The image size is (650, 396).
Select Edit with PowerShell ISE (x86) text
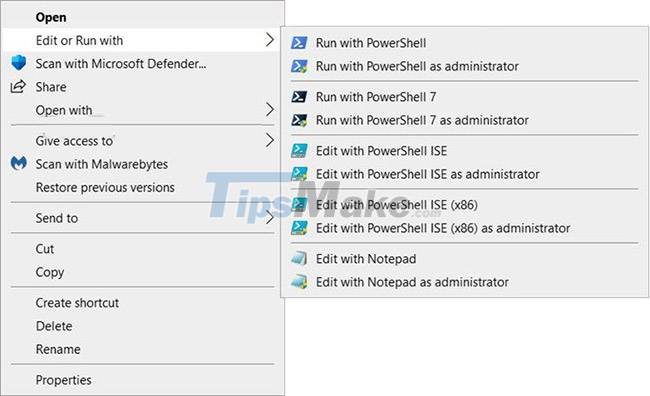click(x=397, y=204)
